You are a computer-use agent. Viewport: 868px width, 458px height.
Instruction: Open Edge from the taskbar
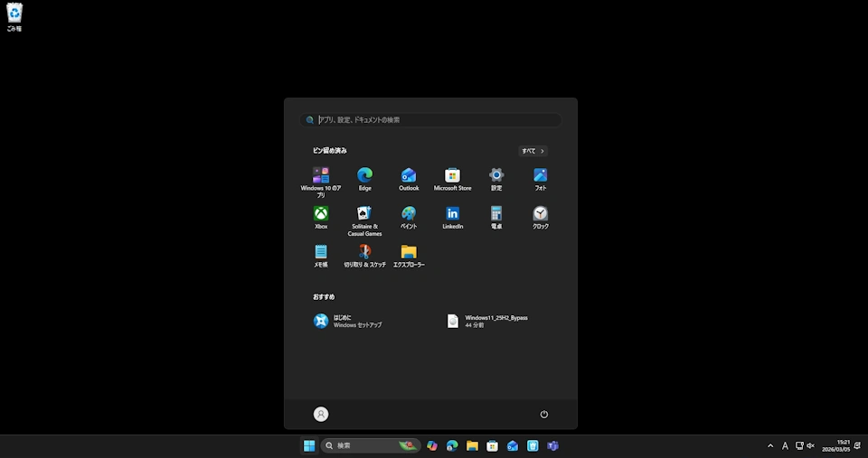[452, 446]
